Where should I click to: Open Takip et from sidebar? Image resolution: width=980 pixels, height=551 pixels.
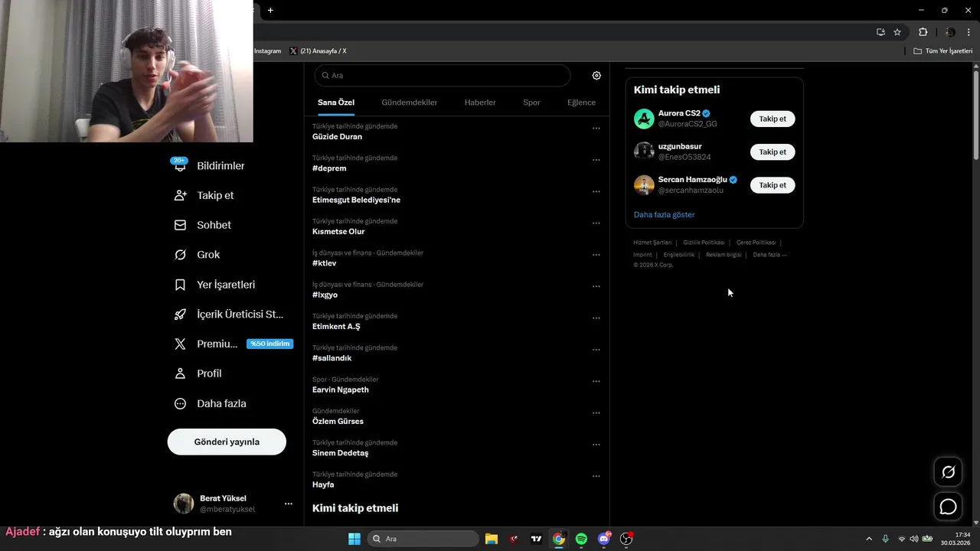pos(204,195)
